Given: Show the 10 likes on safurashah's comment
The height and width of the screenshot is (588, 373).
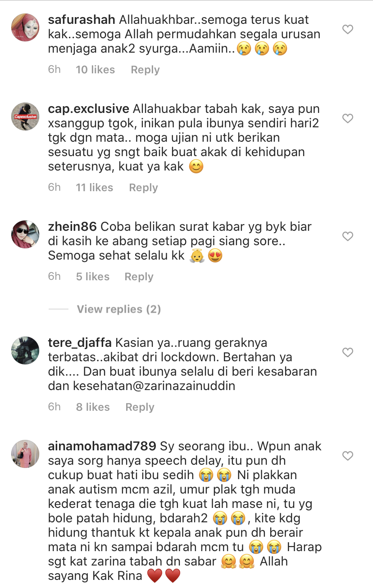Looking at the screenshot, I should pos(95,70).
